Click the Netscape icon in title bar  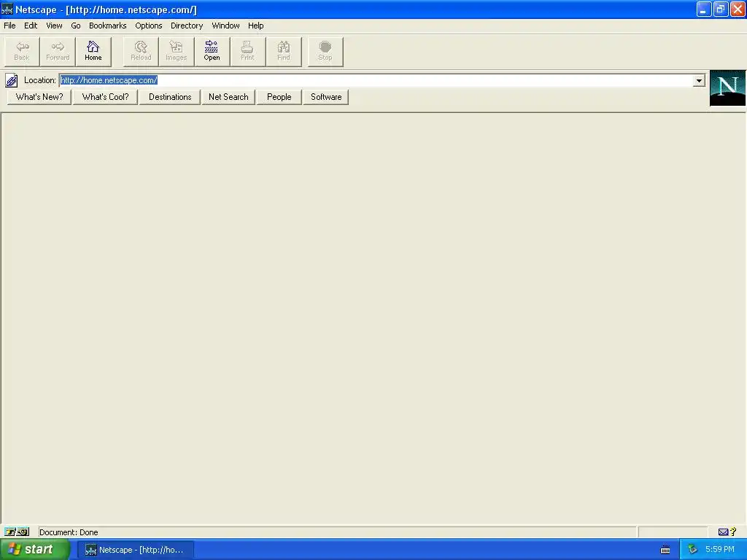[x=7, y=9]
